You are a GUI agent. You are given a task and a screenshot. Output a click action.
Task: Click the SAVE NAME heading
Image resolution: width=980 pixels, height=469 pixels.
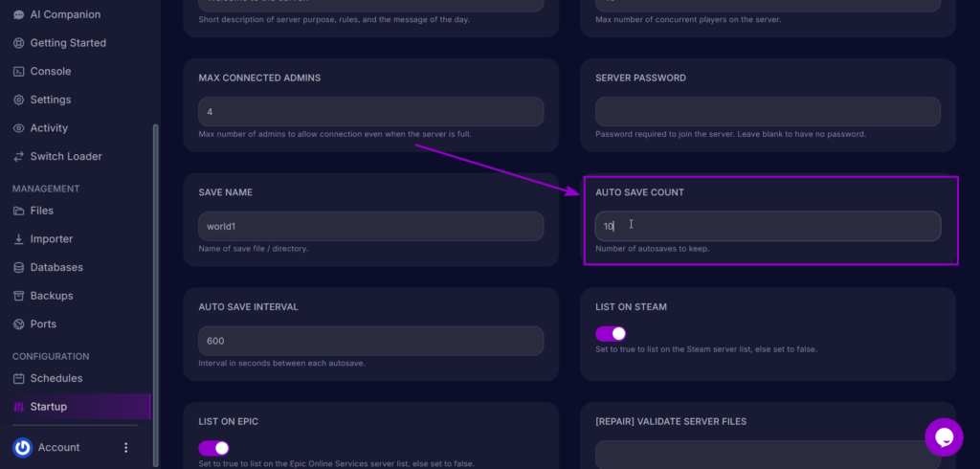226,192
